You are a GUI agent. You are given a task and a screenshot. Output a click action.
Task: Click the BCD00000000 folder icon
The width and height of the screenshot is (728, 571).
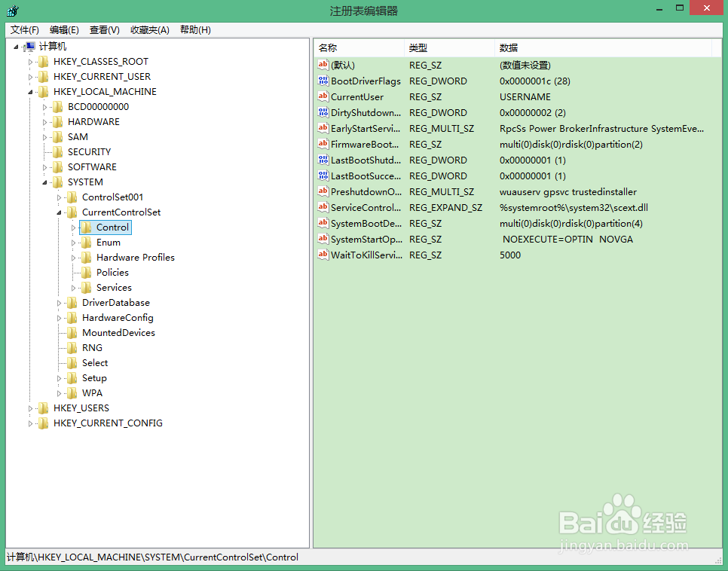57,107
